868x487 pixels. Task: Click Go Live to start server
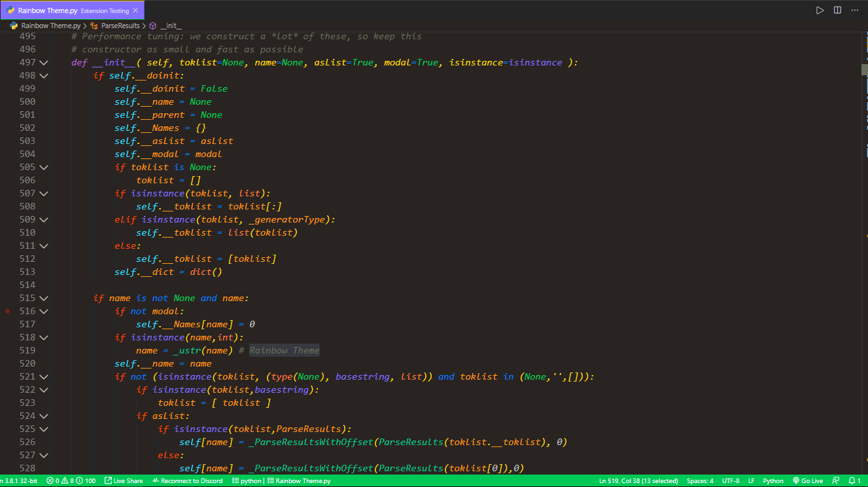pyautogui.click(x=808, y=480)
